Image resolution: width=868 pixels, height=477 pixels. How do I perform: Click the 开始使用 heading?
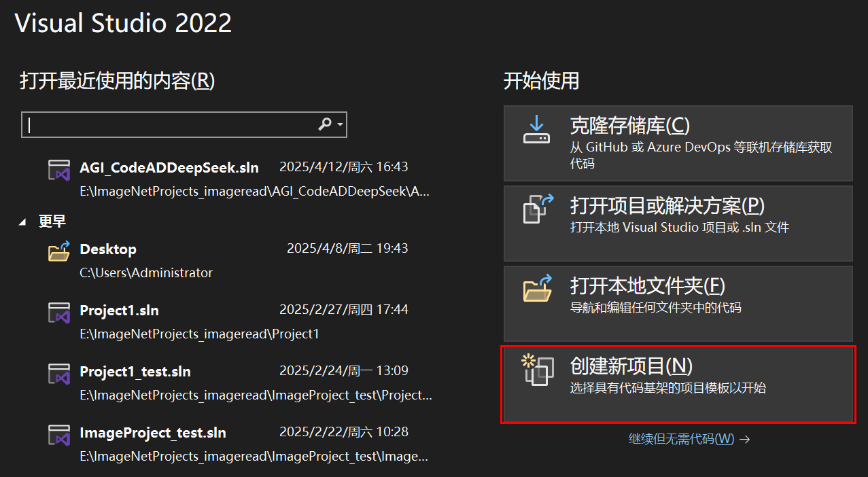pos(541,81)
